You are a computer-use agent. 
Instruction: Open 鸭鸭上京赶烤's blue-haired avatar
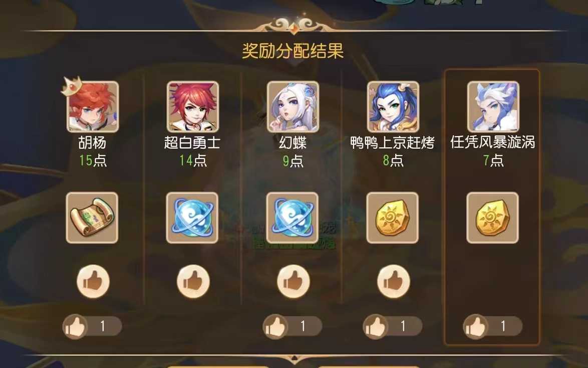point(393,107)
